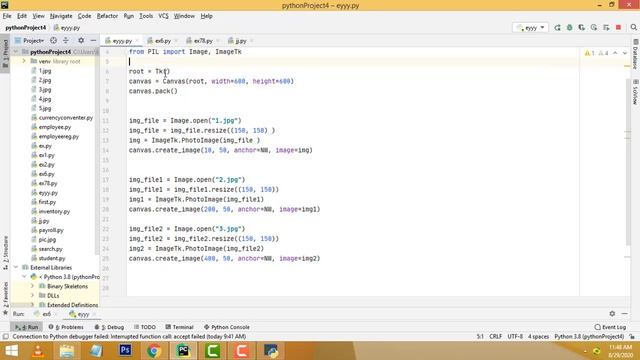The image size is (640, 360).
Task: Open the Edit menu
Action: click(22, 16)
